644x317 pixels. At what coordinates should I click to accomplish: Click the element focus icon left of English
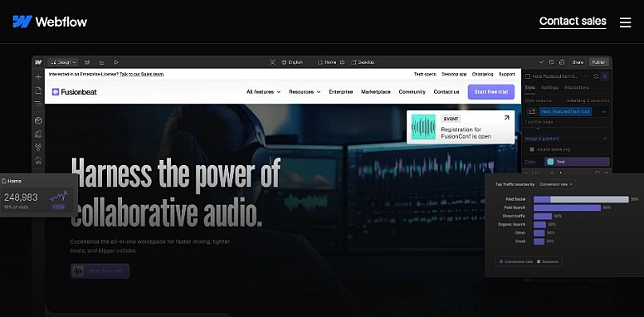272,62
